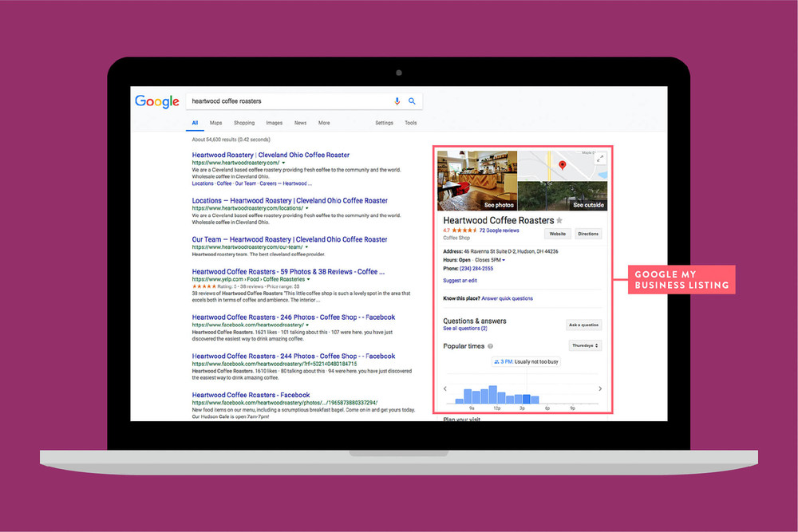This screenshot has width=798, height=532.
Task: Click the Popular times help question icon
Action: click(x=491, y=346)
